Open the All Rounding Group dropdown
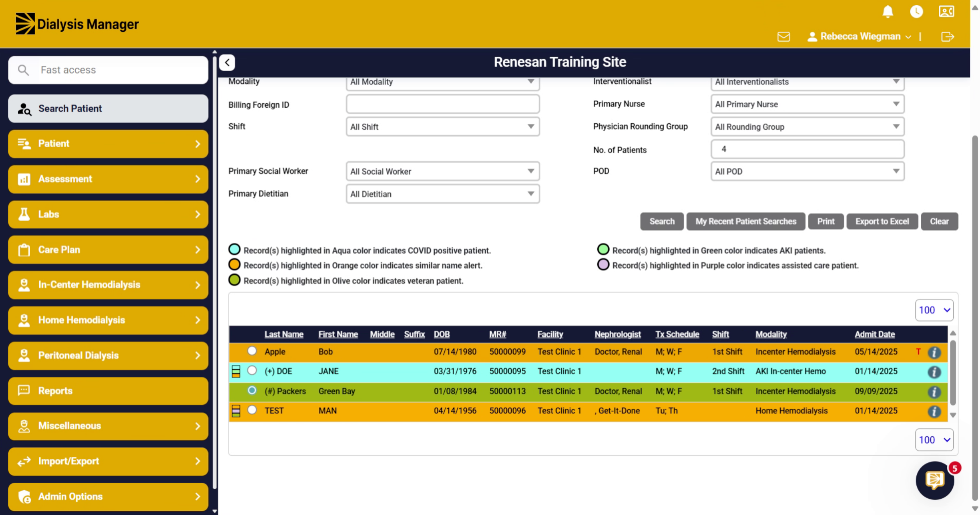 pos(807,127)
